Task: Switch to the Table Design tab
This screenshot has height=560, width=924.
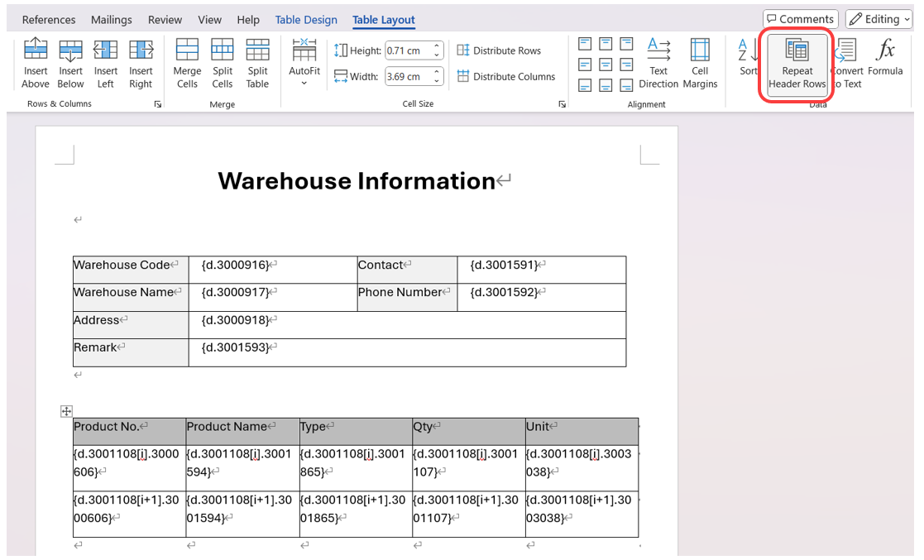Action: 306,20
